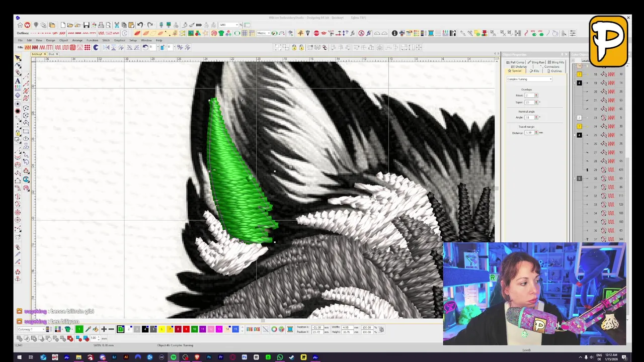
Task: Click the Windows Start button
Action: click(19, 357)
